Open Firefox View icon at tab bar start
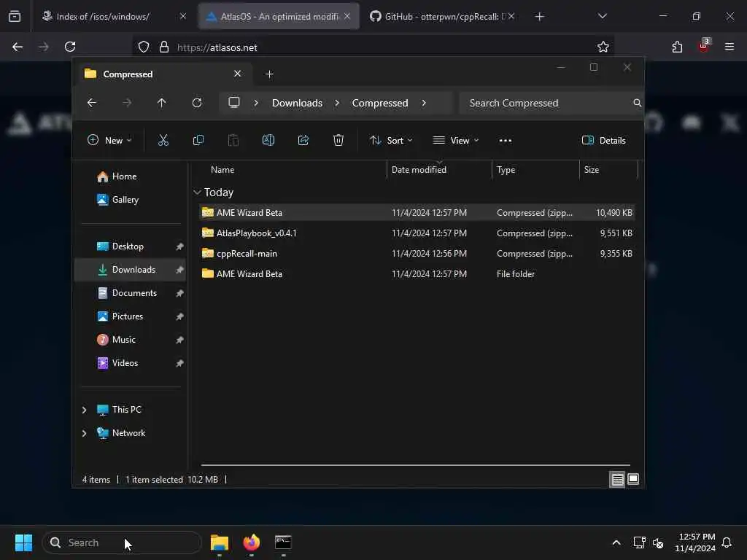747x560 pixels. (x=15, y=16)
